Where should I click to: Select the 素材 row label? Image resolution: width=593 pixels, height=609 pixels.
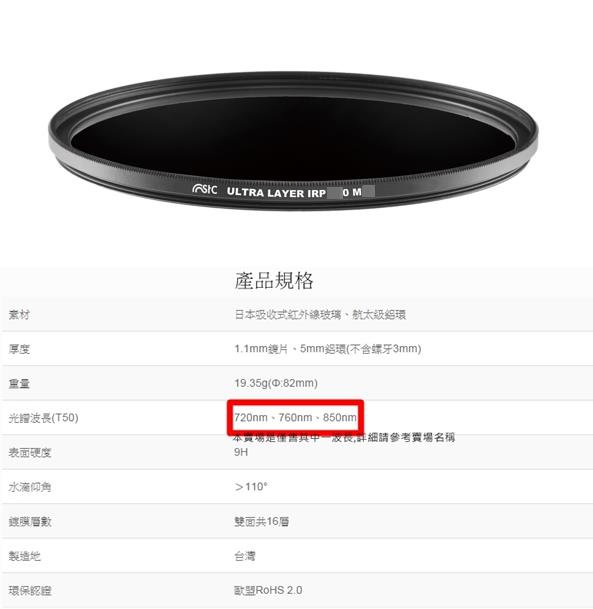point(19,315)
